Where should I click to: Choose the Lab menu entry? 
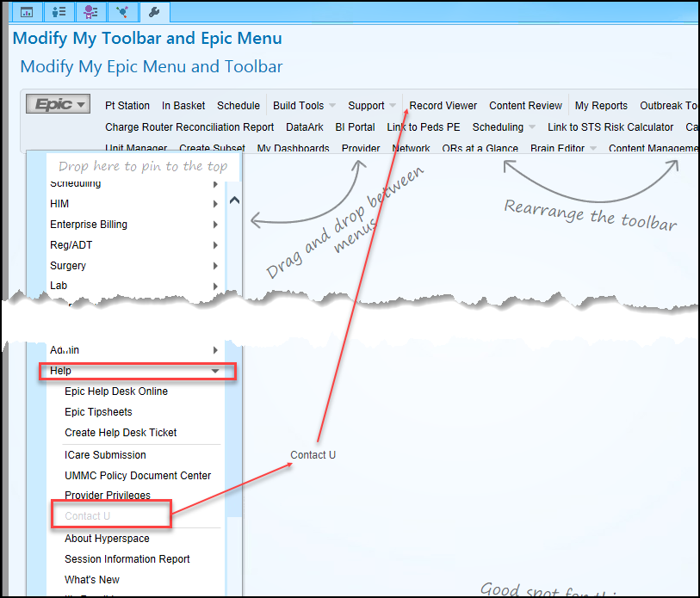(x=135, y=286)
